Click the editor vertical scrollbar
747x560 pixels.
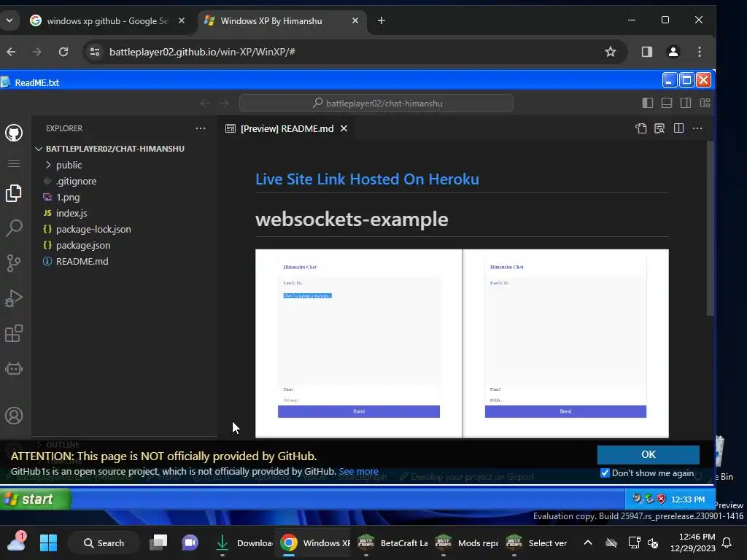pos(710,228)
